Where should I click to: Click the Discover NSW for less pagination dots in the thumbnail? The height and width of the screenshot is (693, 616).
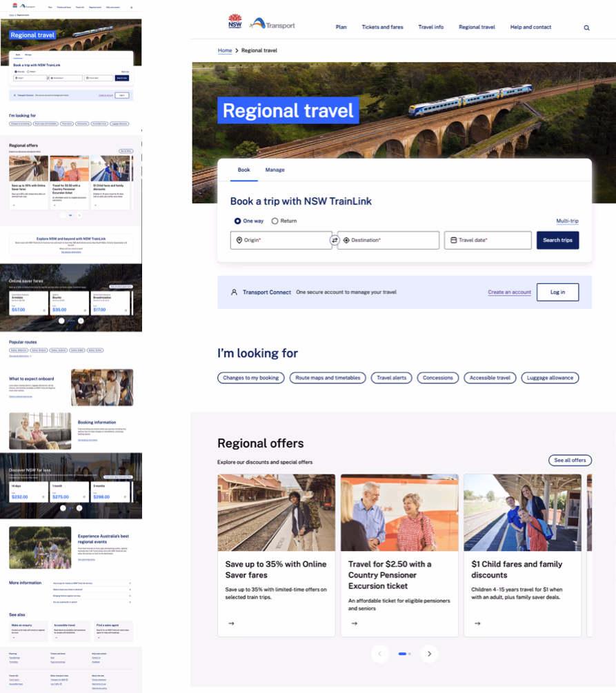[71, 508]
